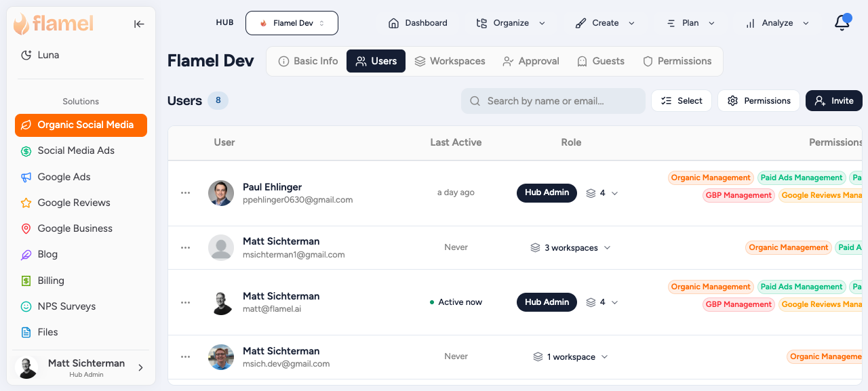Click the Last Active column header
Image resolution: width=868 pixels, height=391 pixels.
pyautogui.click(x=456, y=142)
